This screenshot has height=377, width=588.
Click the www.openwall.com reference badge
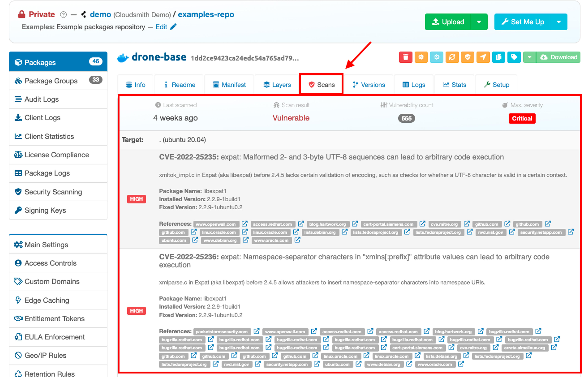click(215, 224)
